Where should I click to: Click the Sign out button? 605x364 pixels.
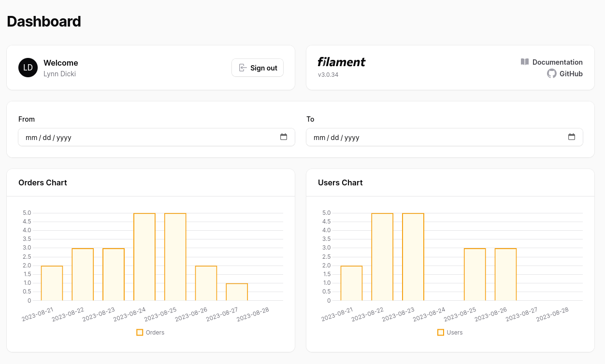[258, 68]
